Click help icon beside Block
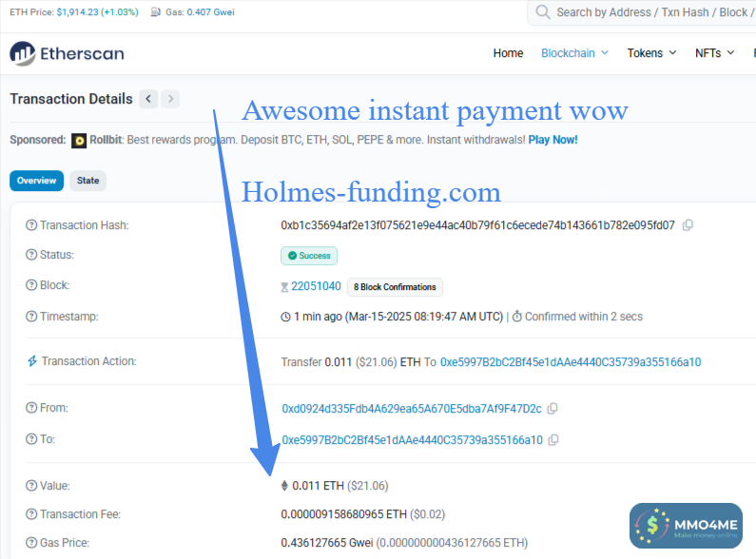756x559 pixels. (31, 285)
